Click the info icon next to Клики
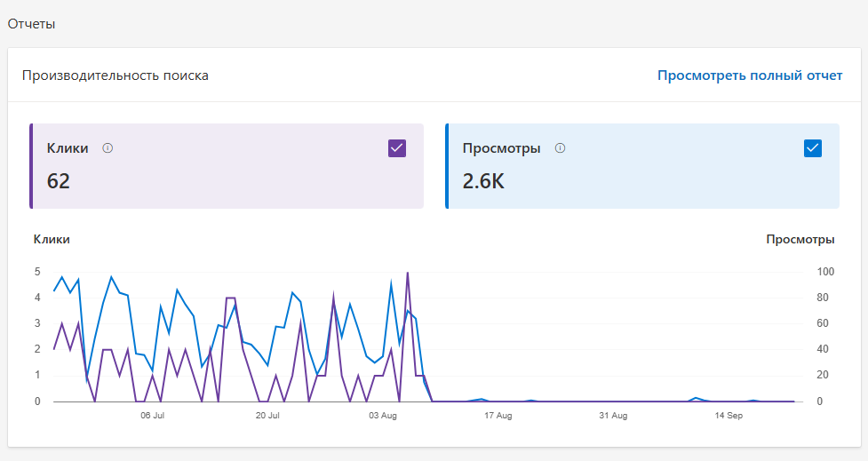 108,148
